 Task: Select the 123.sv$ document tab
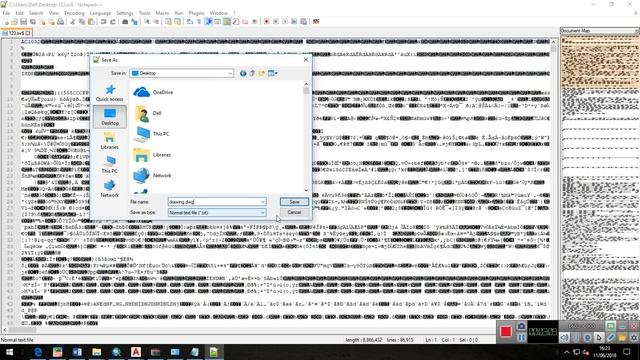[16, 33]
